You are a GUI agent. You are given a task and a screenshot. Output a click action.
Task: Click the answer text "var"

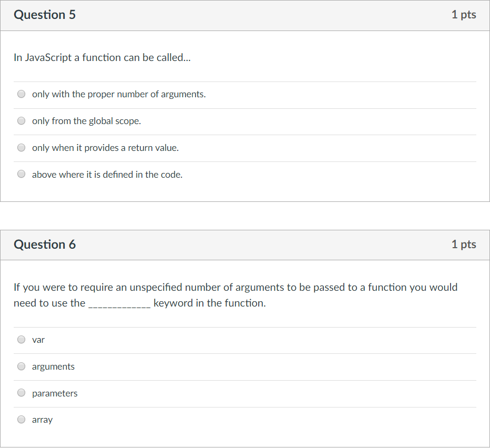[38, 340]
